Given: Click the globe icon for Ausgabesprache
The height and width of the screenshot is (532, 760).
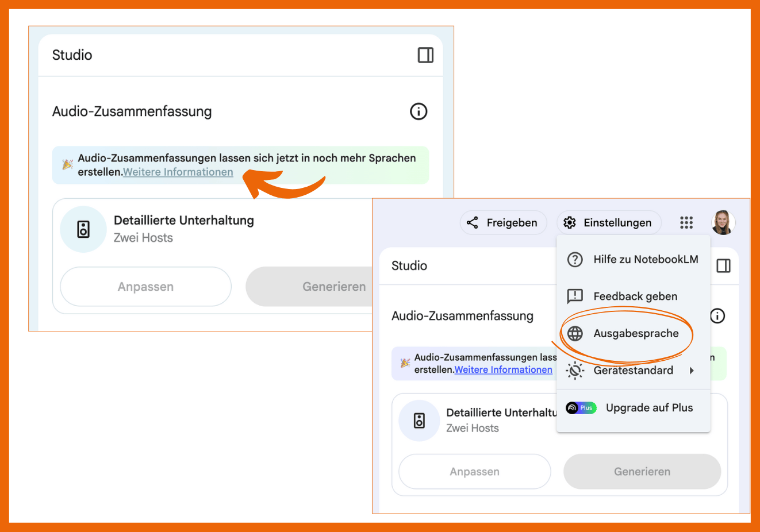Looking at the screenshot, I should click(575, 334).
